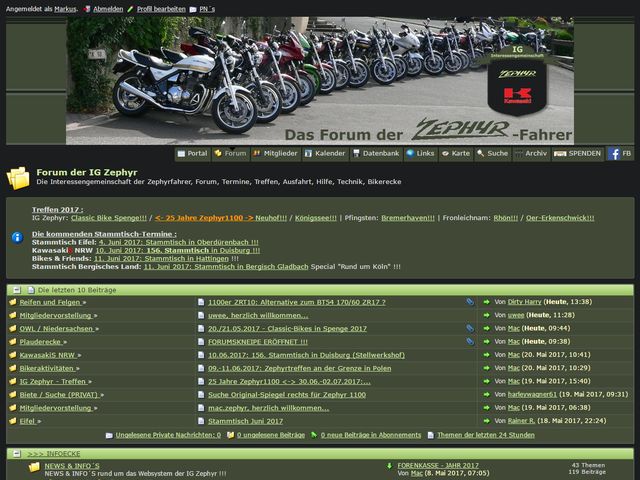This screenshot has height=480, width=640.
Task: Open the Stammtisch in Bergisch Gladbach link
Action: click(226, 267)
